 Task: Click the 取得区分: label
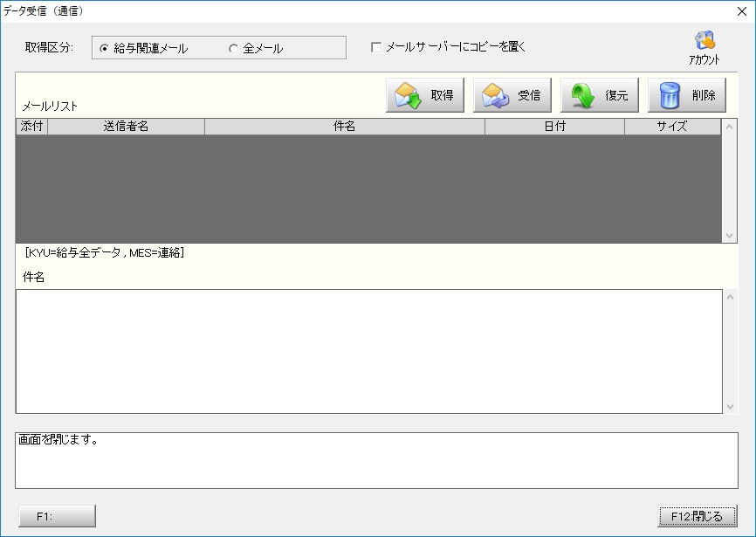click(x=49, y=47)
